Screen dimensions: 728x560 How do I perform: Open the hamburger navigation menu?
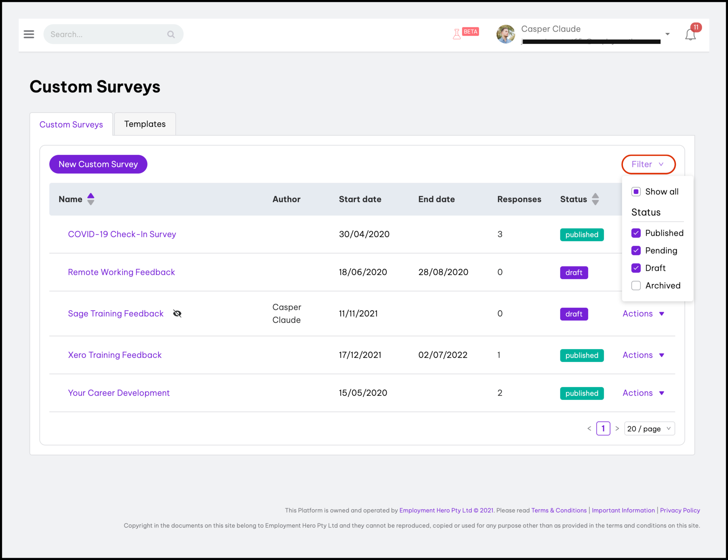pos(29,34)
